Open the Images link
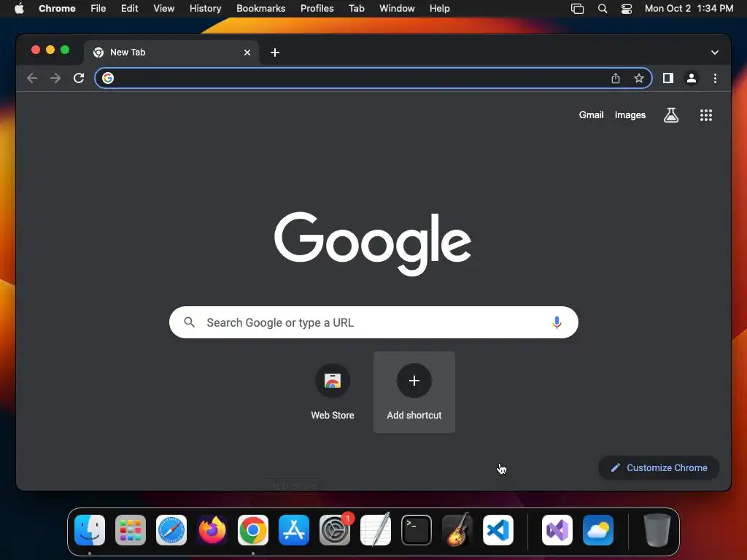Screen dimensions: 747x560 pos(630,114)
